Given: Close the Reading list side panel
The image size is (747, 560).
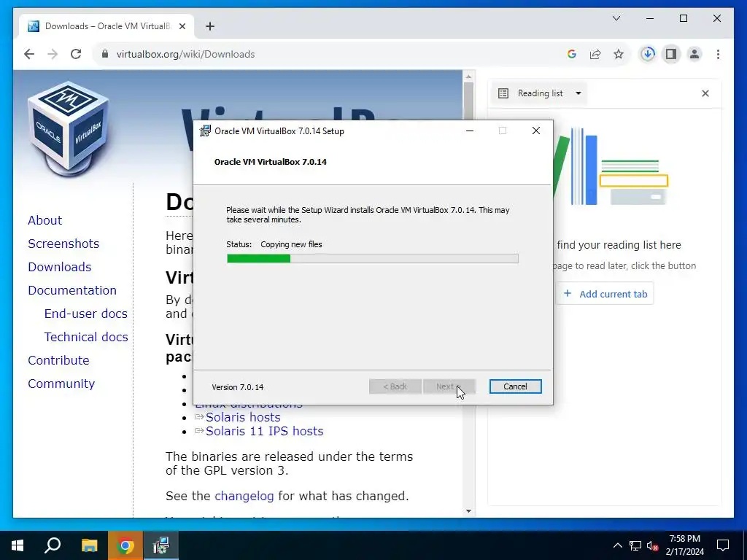Looking at the screenshot, I should 705,93.
